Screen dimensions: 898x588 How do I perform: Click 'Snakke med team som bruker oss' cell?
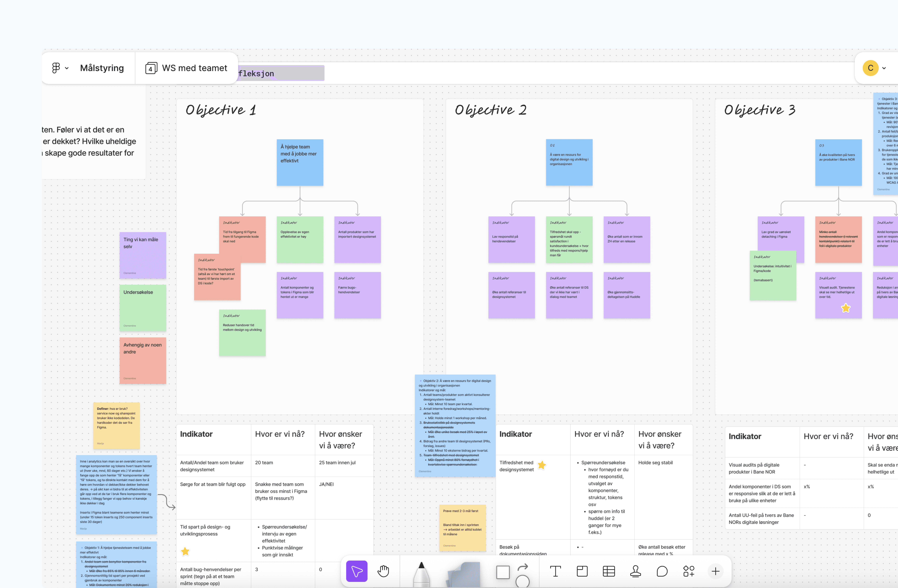[283, 498]
